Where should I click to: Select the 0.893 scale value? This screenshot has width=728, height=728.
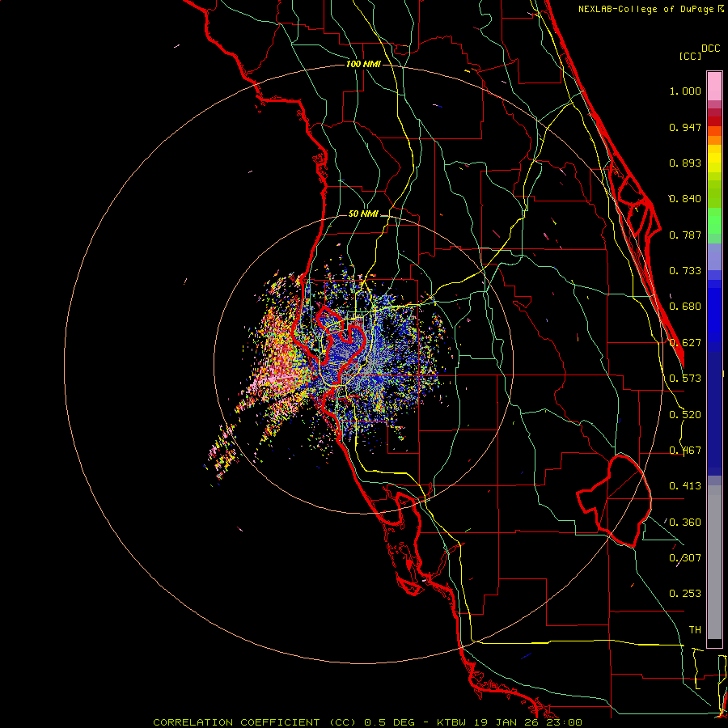685,163
